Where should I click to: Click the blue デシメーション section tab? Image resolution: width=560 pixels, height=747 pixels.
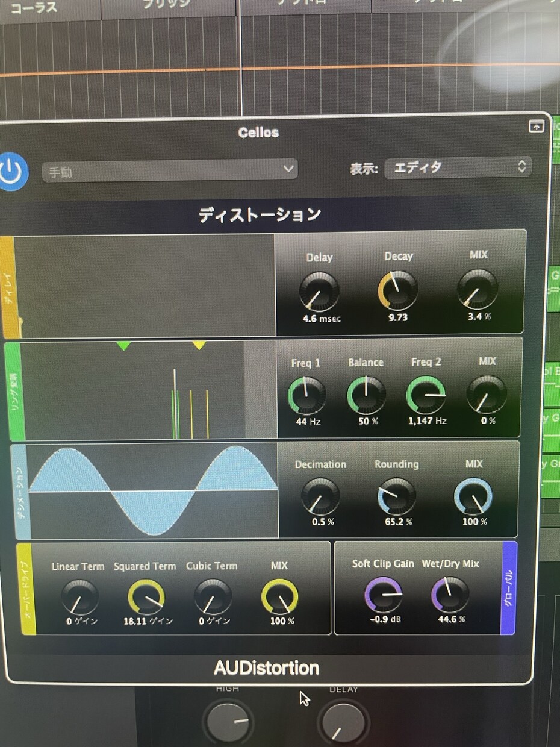(20, 492)
